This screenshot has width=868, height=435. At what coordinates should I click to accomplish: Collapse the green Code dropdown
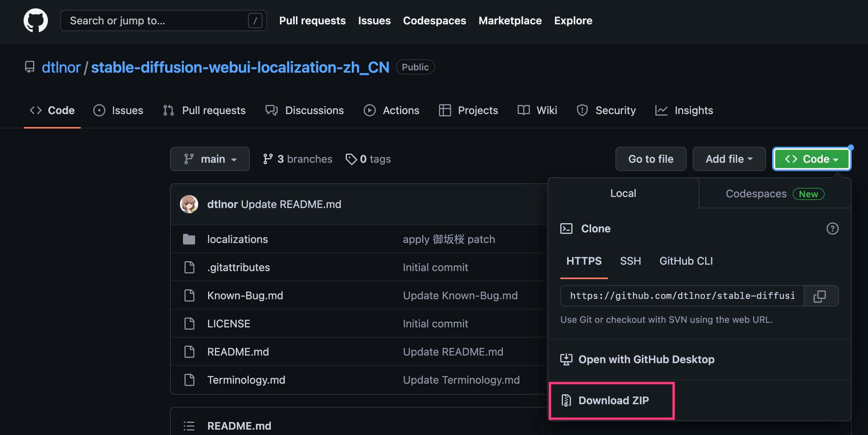[811, 159]
